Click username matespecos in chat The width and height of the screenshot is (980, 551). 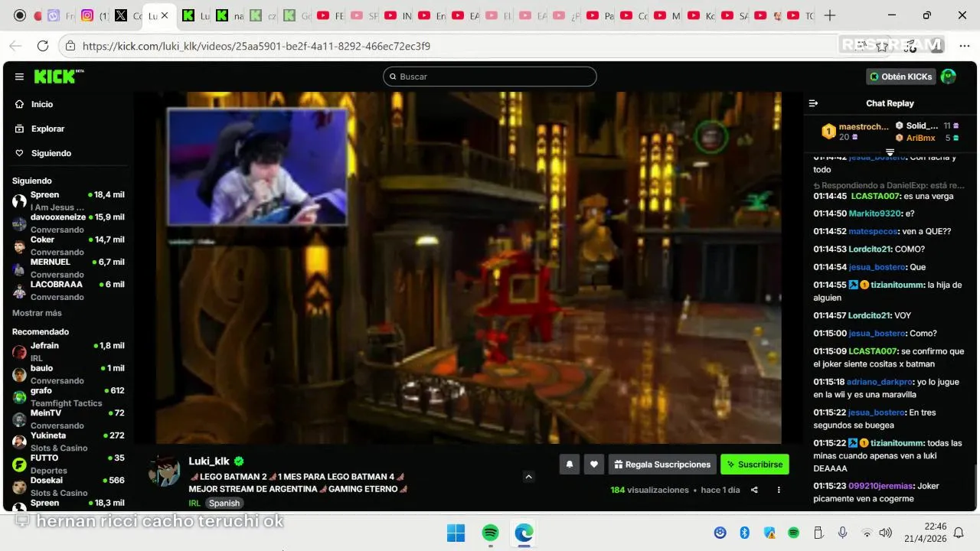click(874, 231)
